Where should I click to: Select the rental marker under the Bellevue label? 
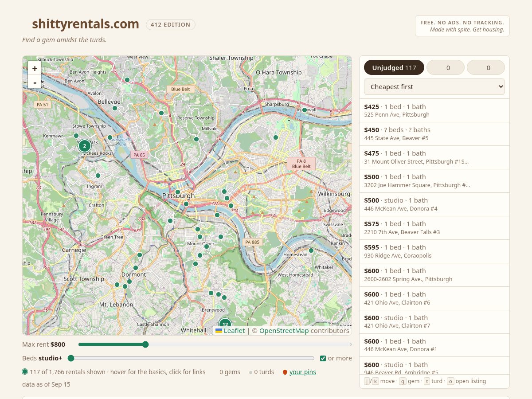pyautogui.click(x=115, y=108)
